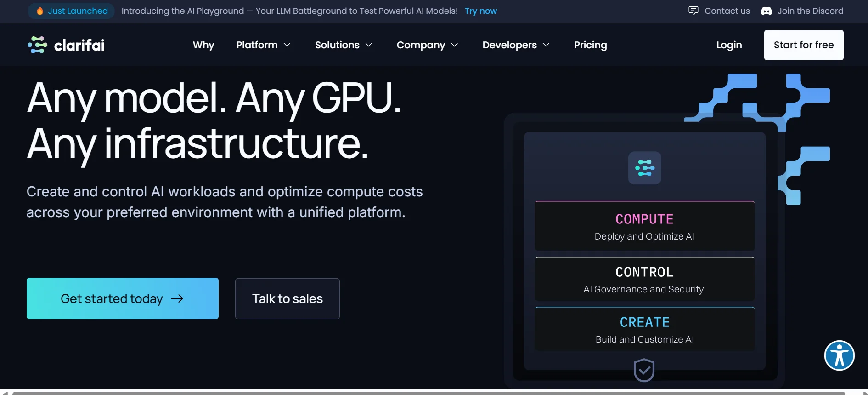The height and width of the screenshot is (395, 868).
Task: Click the Start for free button
Action: coord(804,45)
